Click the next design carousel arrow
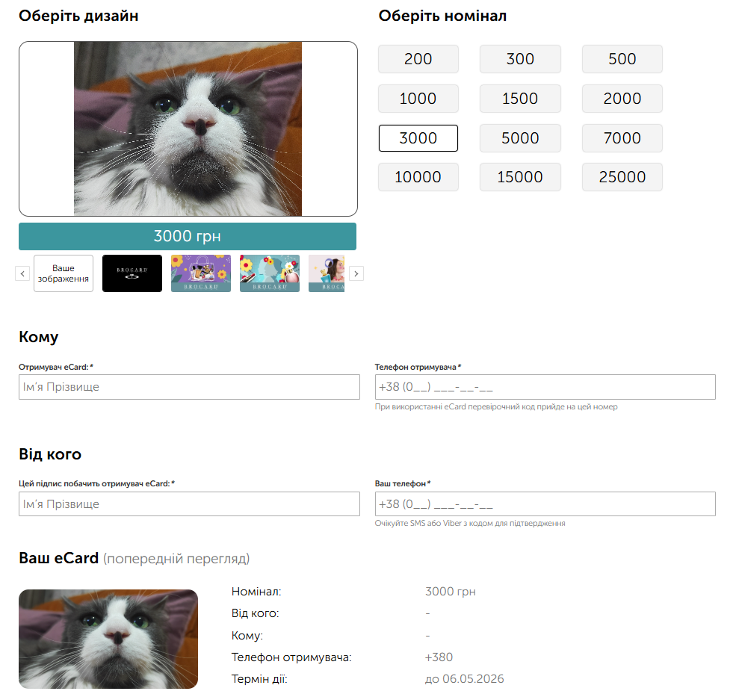The height and width of the screenshot is (700, 736). [x=356, y=273]
